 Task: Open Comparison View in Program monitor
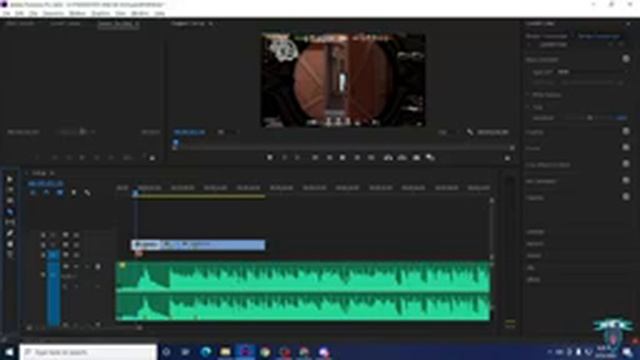[430, 158]
